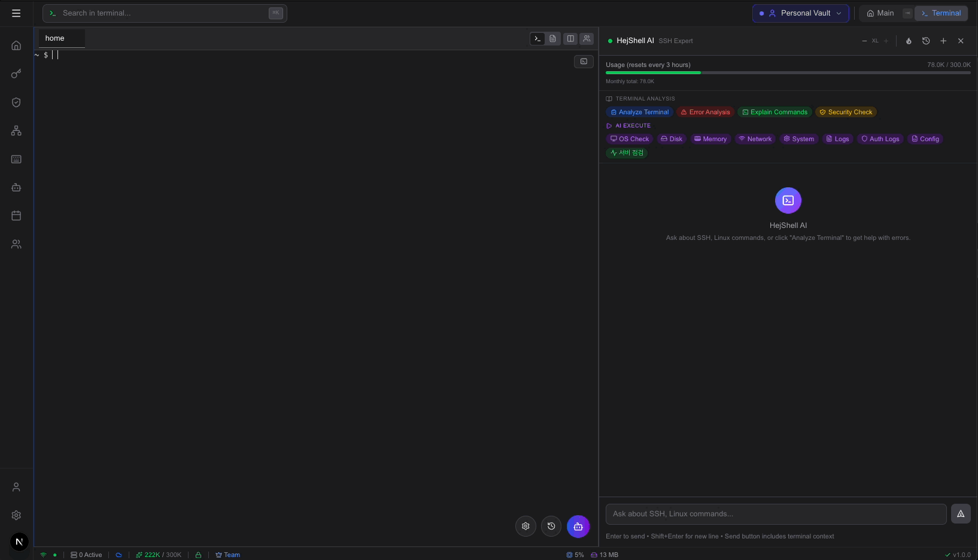Toggle the split view icon in terminal toolbar
Image resolution: width=978 pixels, height=560 pixels.
(570, 39)
